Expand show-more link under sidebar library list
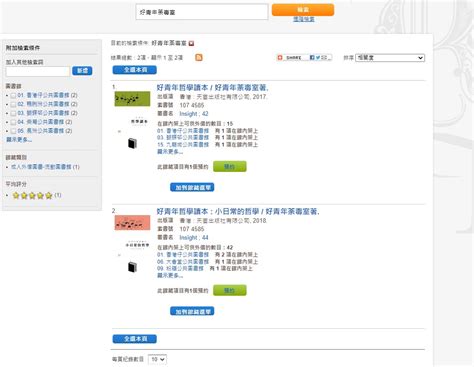The width and height of the screenshot is (474, 367). point(19,140)
